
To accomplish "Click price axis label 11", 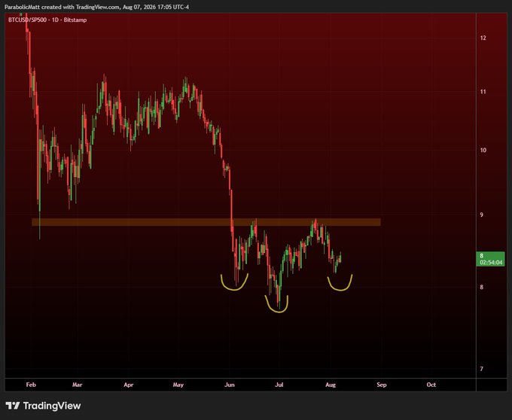I will click(x=483, y=92).
